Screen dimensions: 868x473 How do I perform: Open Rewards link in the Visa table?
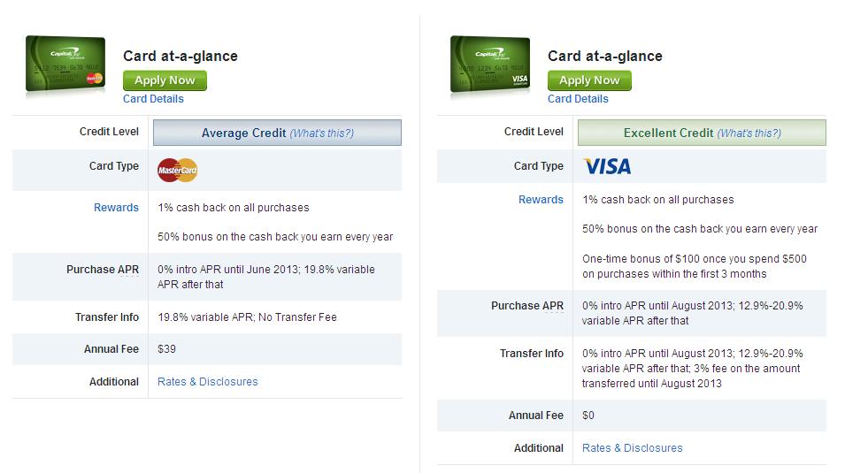pos(541,200)
